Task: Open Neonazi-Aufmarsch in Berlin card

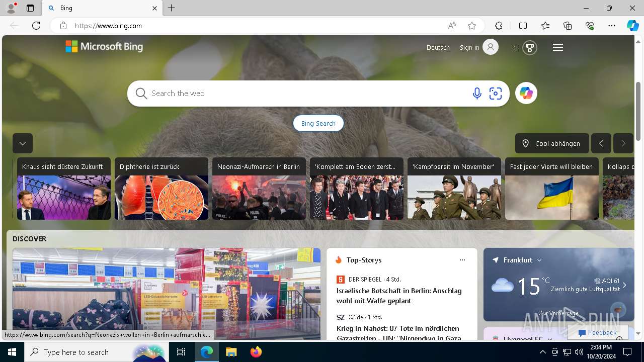Action: 259,189
